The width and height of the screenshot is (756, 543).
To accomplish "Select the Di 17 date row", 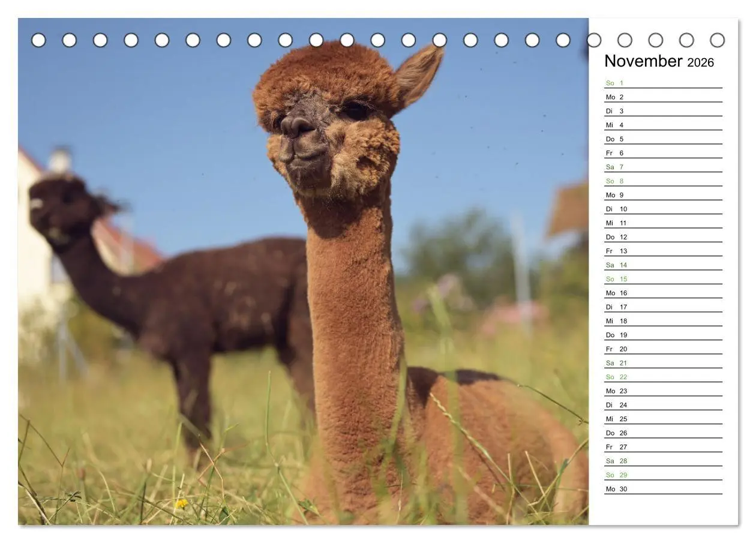I will tap(663, 307).
